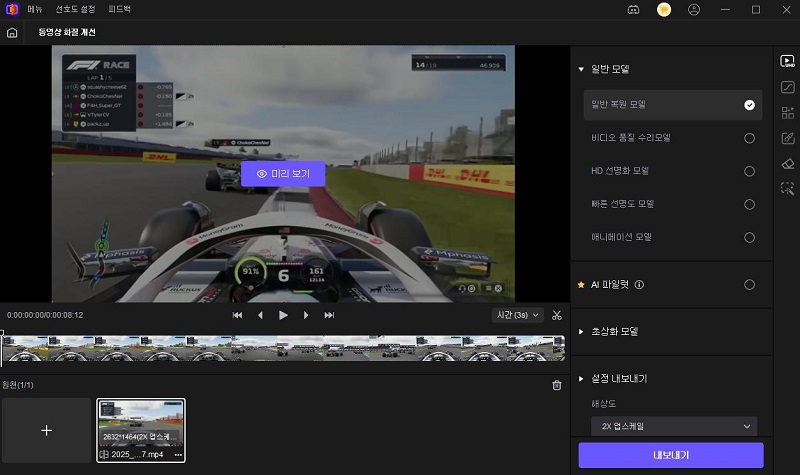Image resolution: width=800 pixels, height=475 pixels.
Task: Click the scissors trim icon
Action: (557, 315)
